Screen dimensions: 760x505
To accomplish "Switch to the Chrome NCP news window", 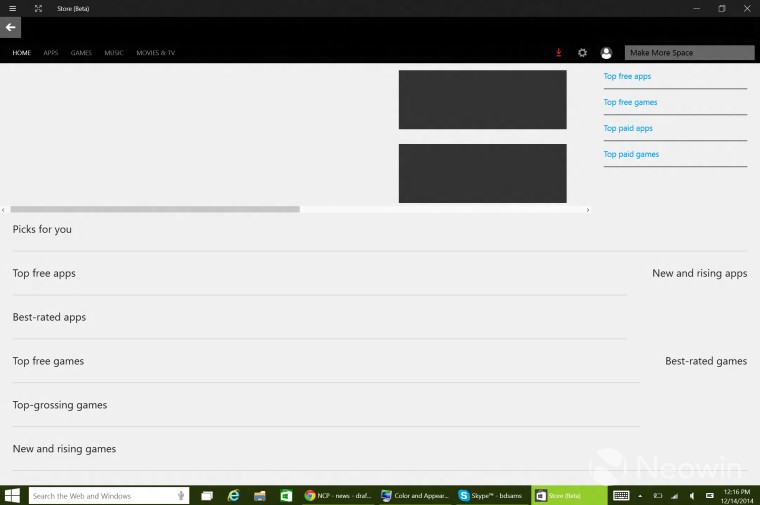I will pyautogui.click(x=338, y=496).
